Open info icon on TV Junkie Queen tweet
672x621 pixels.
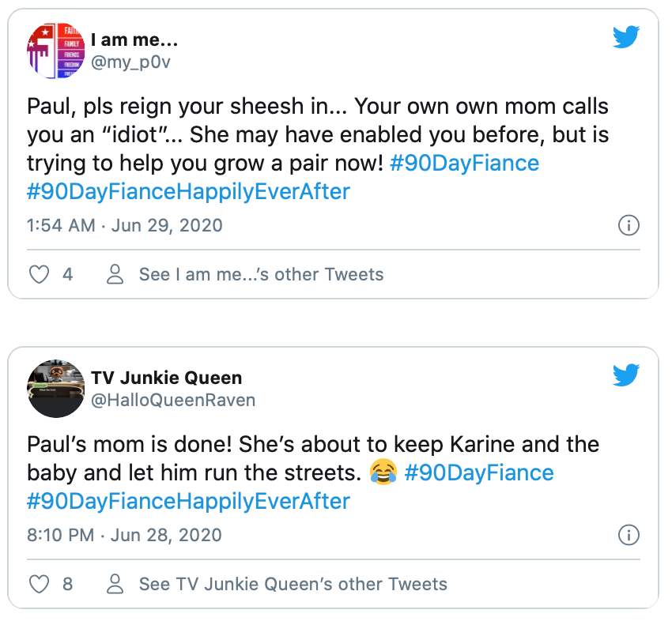(x=628, y=535)
